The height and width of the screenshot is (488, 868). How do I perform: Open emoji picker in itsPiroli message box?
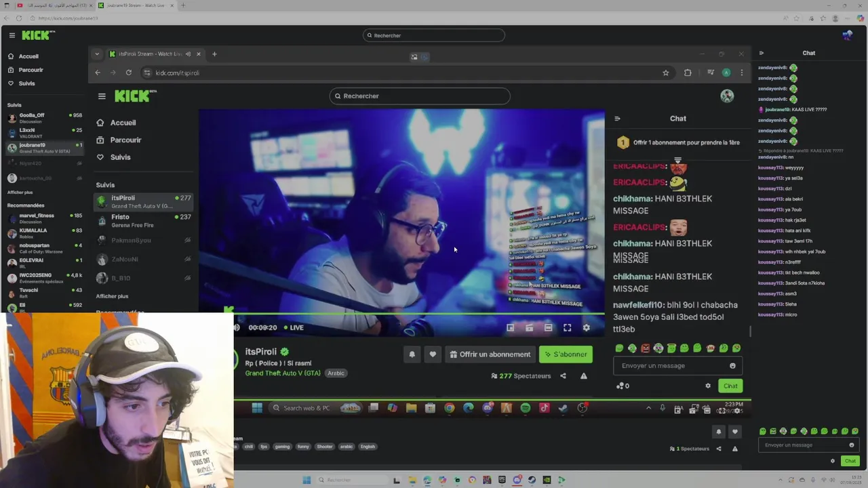coord(732,366)
